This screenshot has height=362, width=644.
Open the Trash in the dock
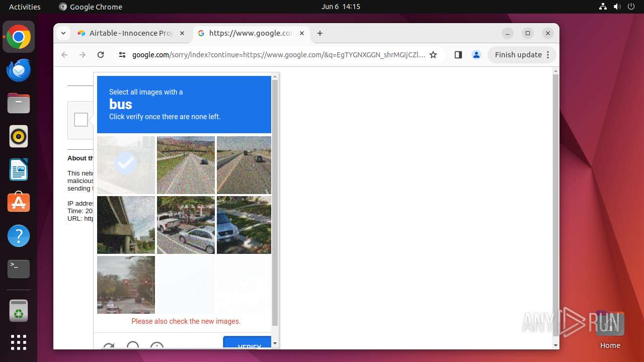19,311
